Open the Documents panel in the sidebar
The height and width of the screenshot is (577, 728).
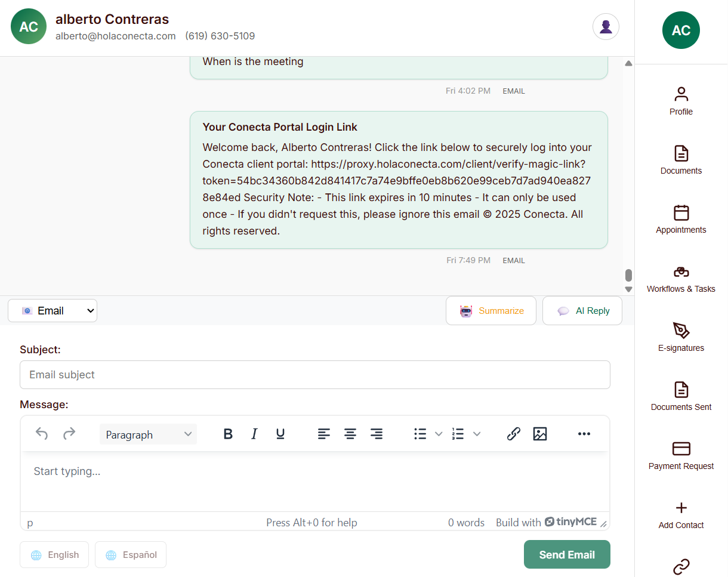[x=681, y=160]
